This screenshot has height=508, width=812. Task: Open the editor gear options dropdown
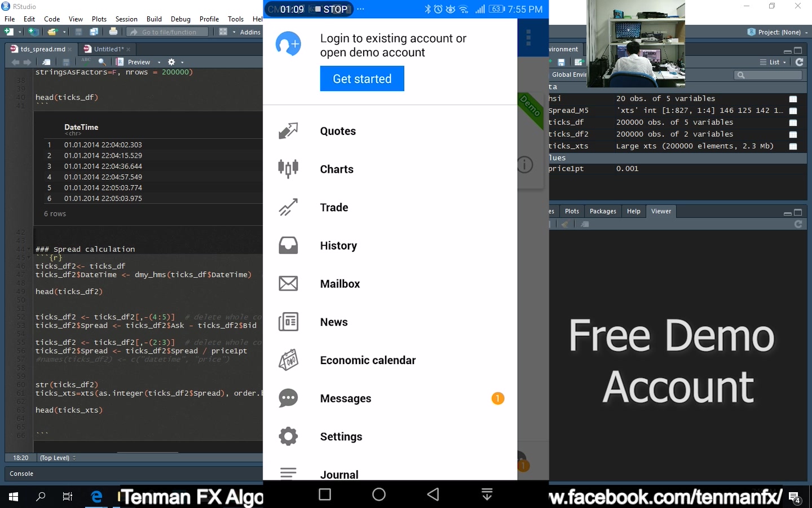(175, 62)
